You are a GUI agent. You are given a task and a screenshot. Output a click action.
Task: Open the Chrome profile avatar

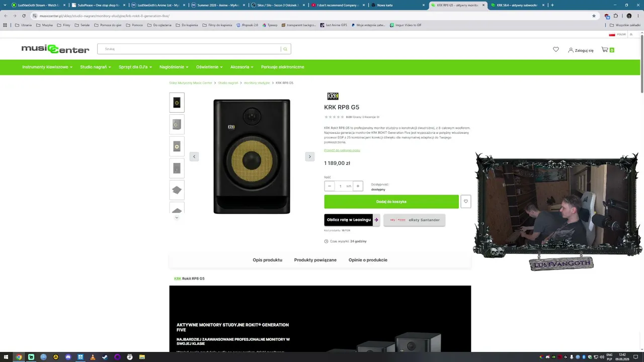coord(629,16)
